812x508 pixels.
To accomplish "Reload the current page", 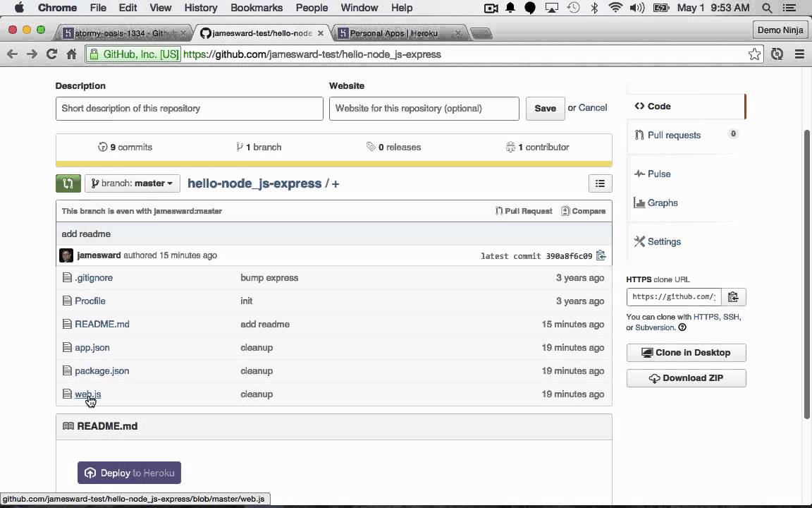I will click(51, 54).
